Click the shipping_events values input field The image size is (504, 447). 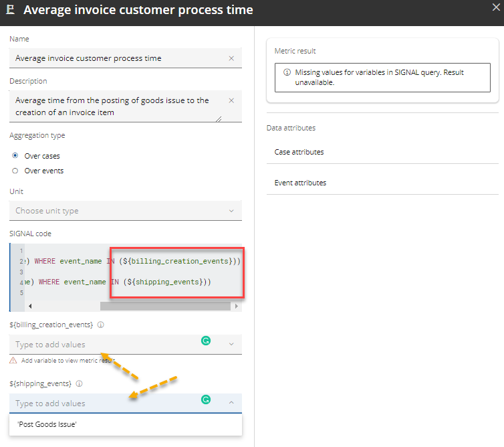(x=126, y=404)
